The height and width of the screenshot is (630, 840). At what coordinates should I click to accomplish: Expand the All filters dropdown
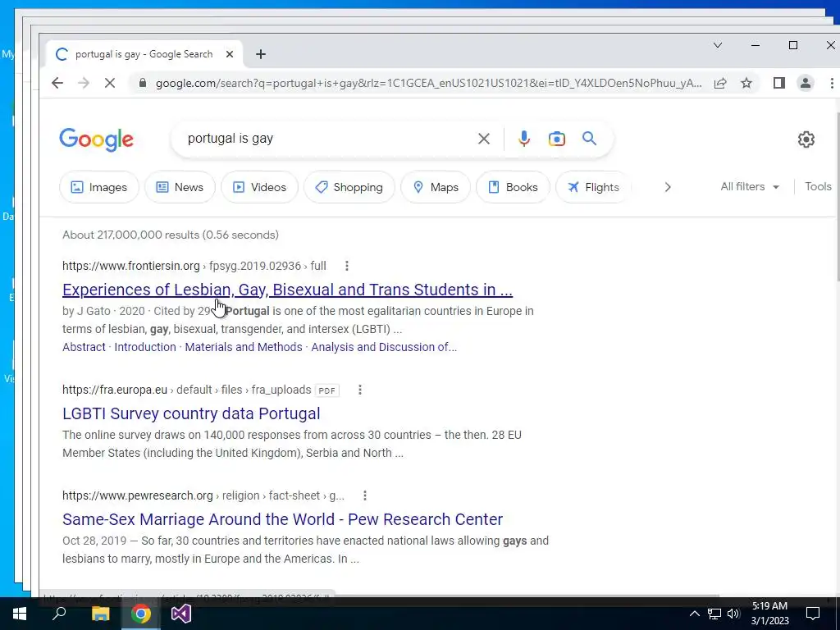click(750, 186)
